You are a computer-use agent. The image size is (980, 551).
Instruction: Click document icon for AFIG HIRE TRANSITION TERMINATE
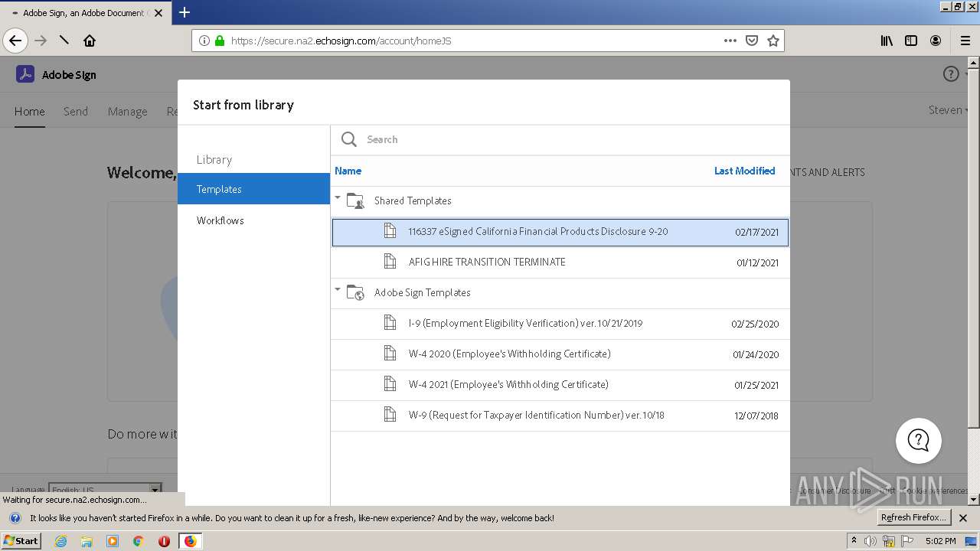[x=390, y=262]
